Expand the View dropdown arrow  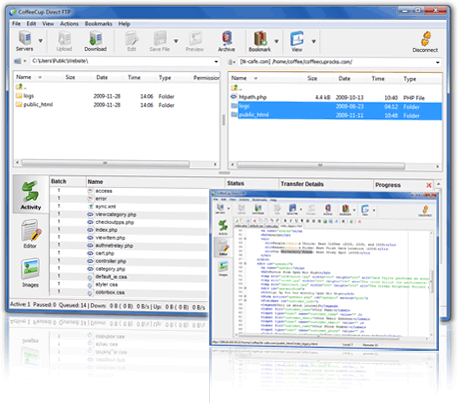pos(314,41)
